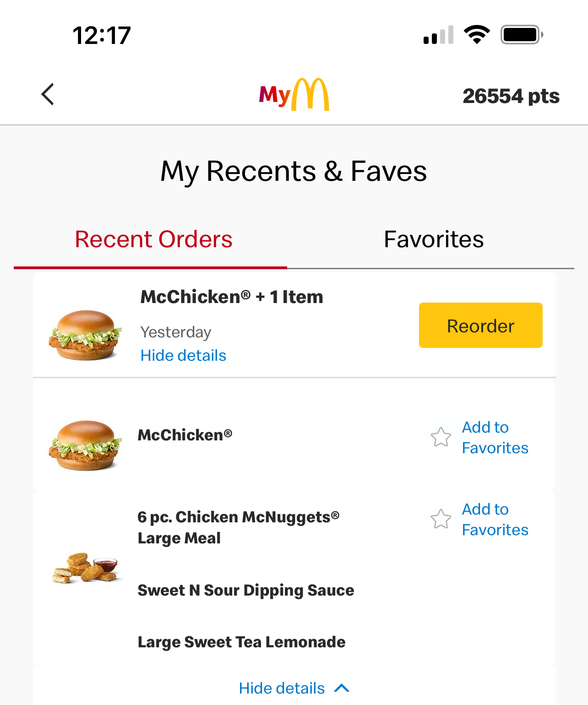Select the Recent Orders tab

[x=153, y=239]
